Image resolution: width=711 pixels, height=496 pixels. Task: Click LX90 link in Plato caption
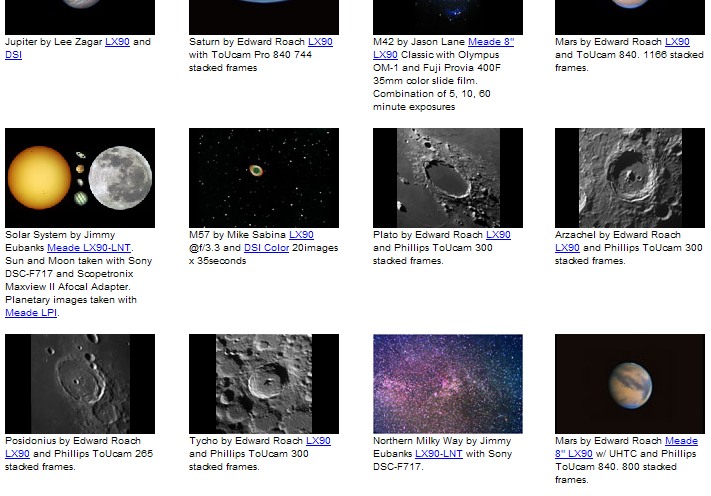point(498,235)
